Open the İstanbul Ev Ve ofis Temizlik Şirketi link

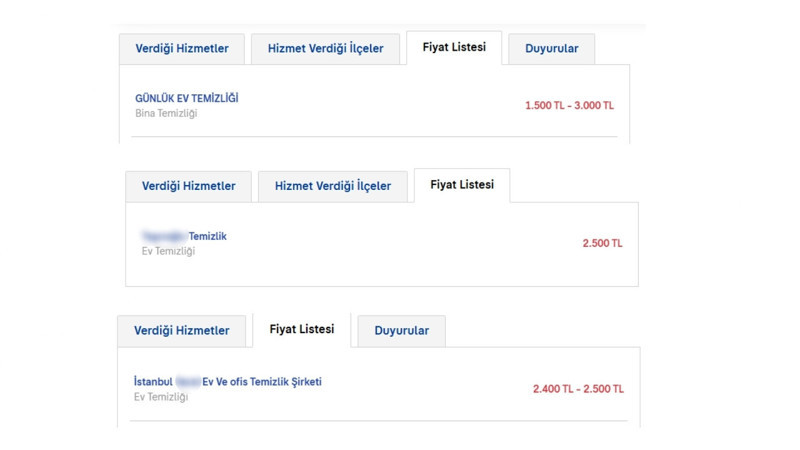(x=228, y=382)
